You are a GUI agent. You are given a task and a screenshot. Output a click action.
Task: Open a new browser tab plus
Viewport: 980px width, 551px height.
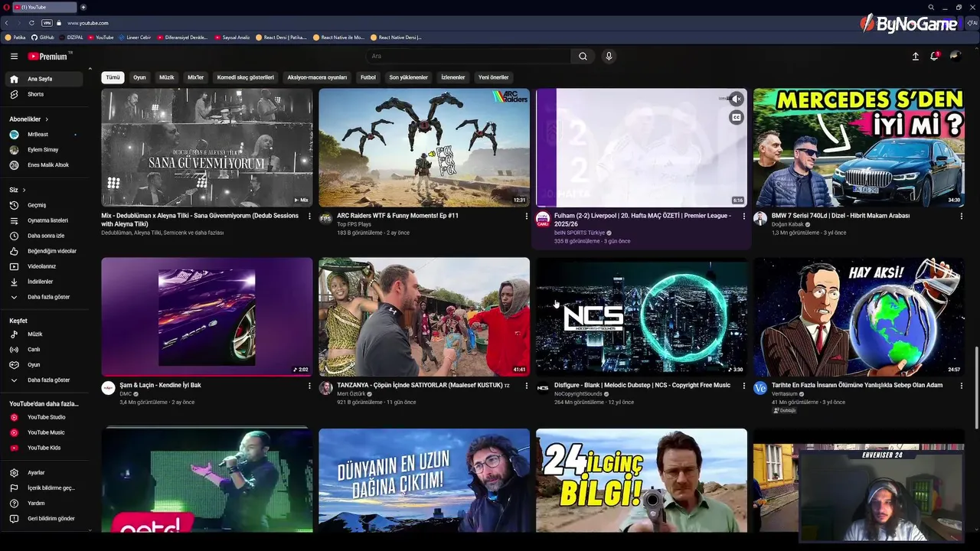(83, 7)
